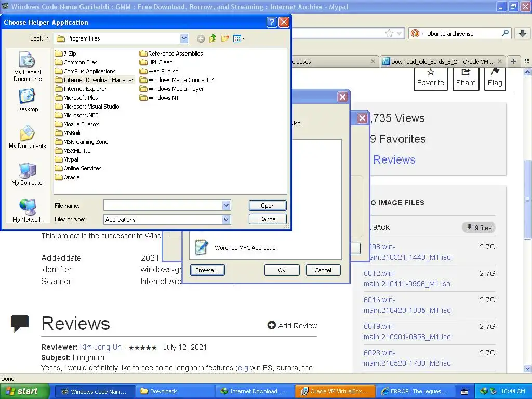Bookmark page with star icon in address bar
This screenshot has height=399, width=532.
click(389, 33)
